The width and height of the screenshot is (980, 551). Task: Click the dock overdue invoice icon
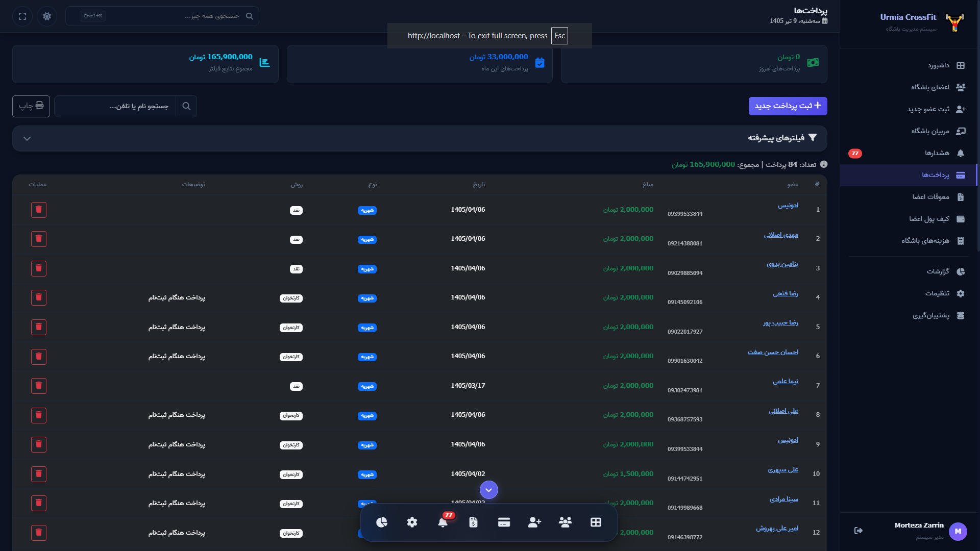coord(473,522)
